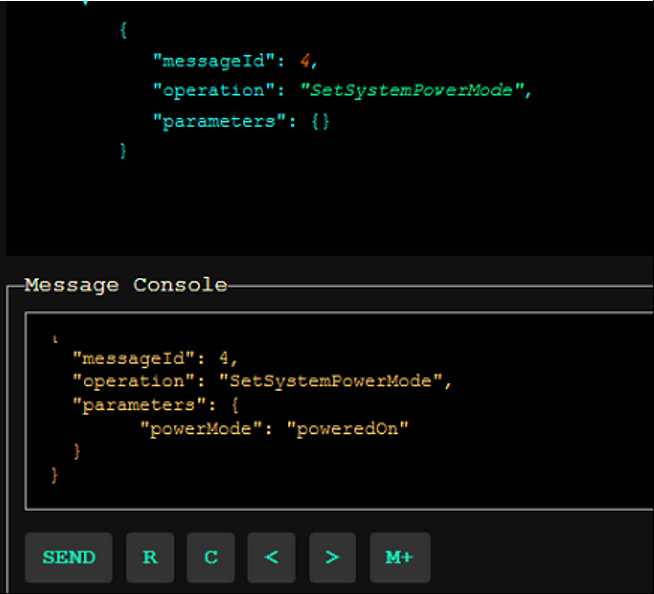Click the R button
This screenshot has width=654, height=594.
150,557
